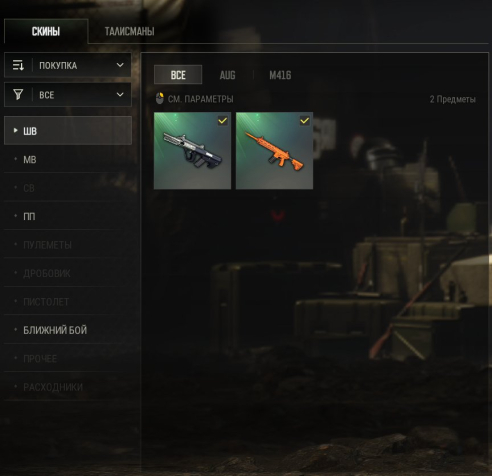Expand the ВСЕ filter dropdown chevron

point(120,95)
